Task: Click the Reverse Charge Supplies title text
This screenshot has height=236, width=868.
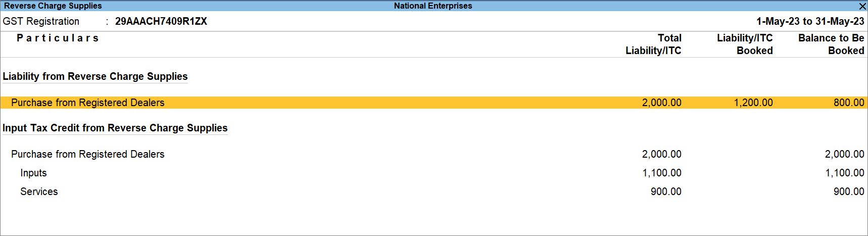Action: click(53, 6)
